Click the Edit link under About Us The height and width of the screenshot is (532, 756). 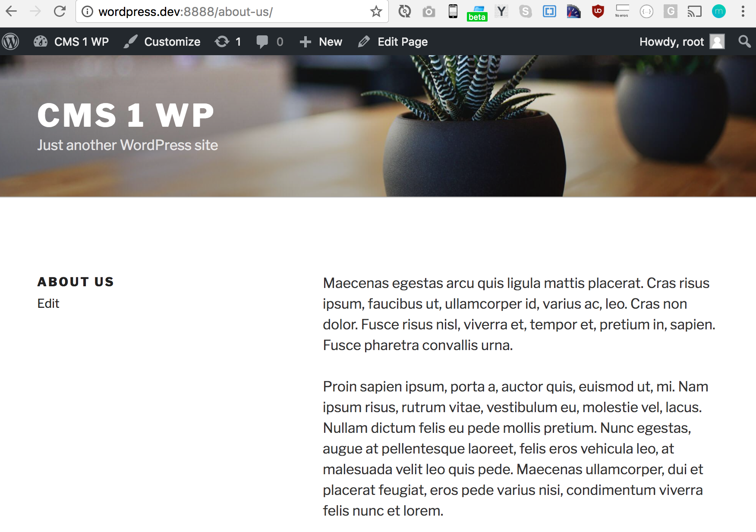(48, 304)
